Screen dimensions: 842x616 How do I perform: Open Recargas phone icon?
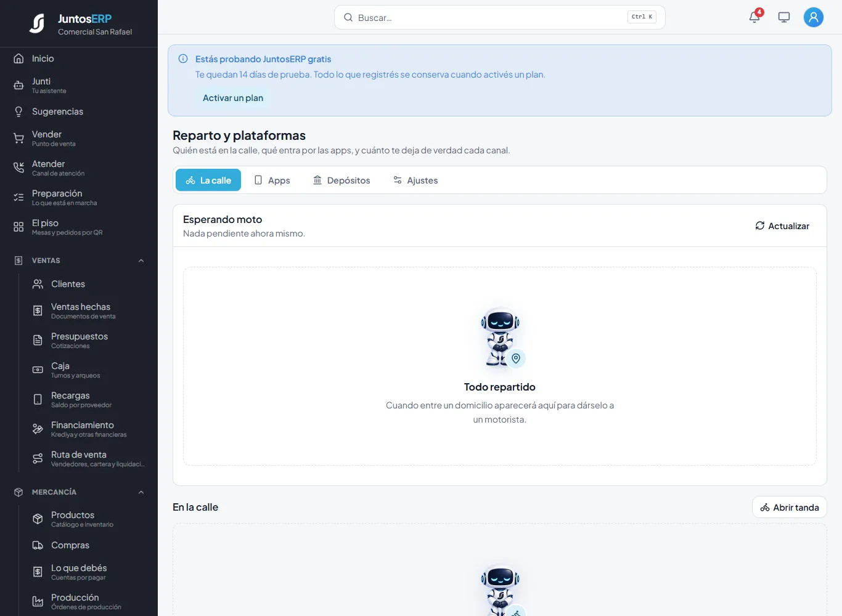tap(38, 400)
